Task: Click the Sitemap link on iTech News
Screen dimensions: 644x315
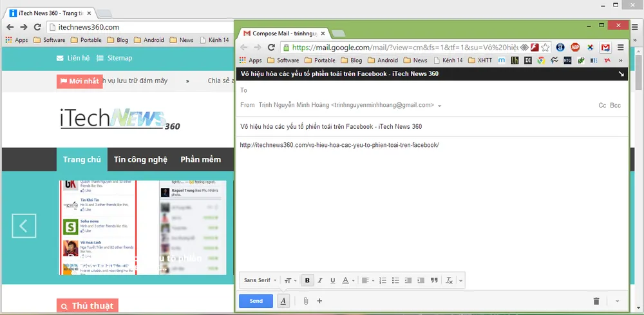Action: (x=114, y=58)
